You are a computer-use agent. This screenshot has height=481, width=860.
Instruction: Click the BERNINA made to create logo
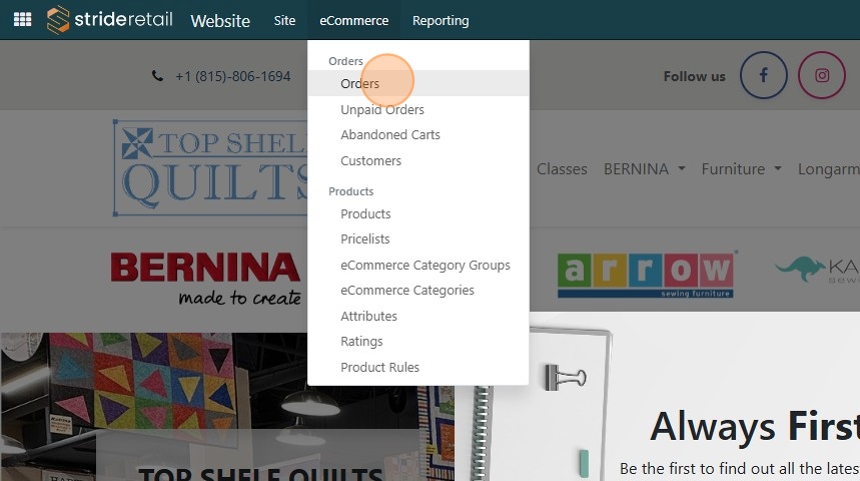click(206, 279)
